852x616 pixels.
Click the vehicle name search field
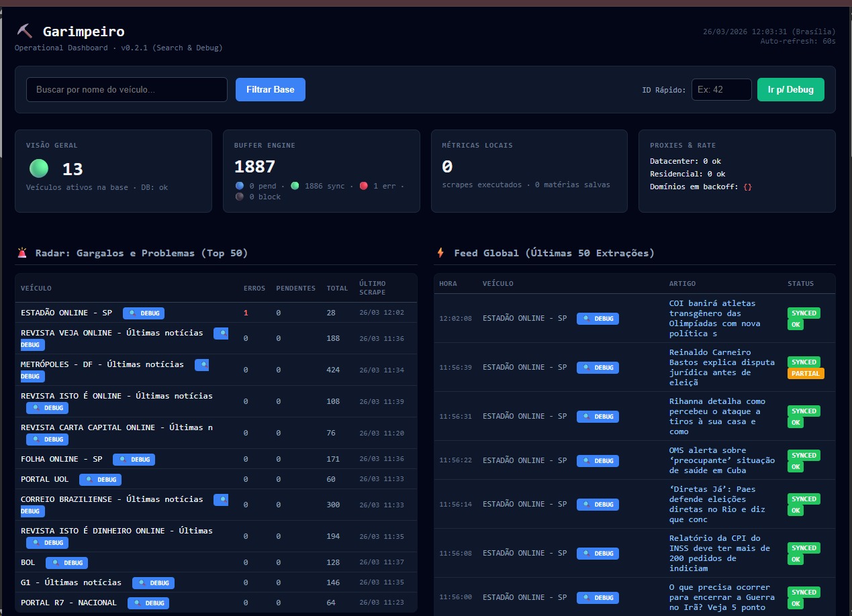click(127, 89)
